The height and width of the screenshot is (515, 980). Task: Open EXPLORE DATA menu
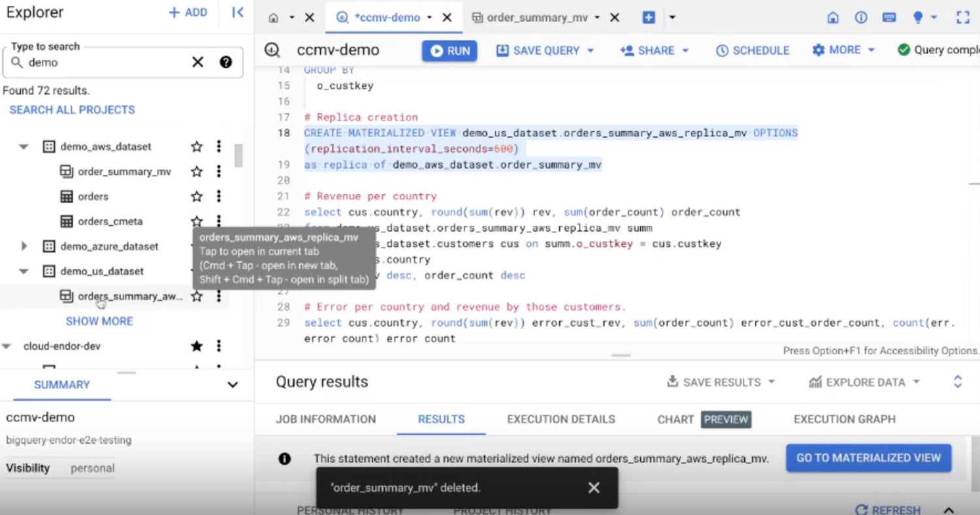[864, 382]
